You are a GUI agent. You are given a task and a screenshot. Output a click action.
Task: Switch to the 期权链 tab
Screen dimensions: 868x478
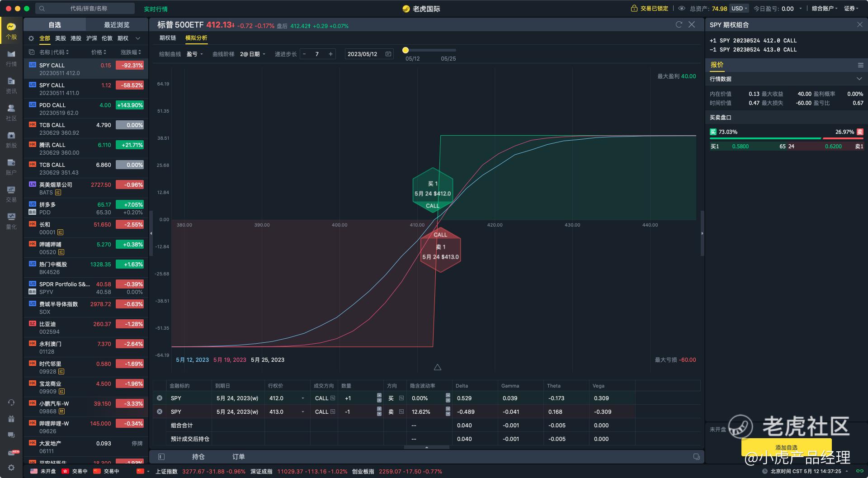tap(168, 38)
